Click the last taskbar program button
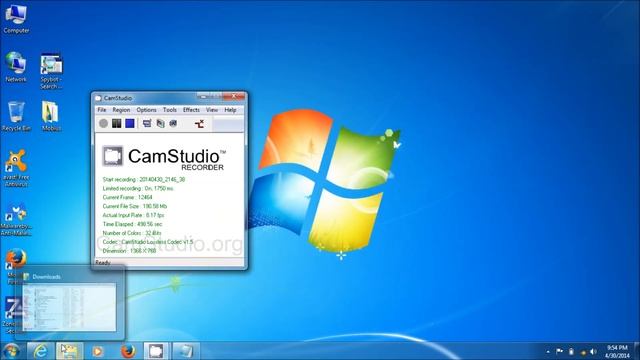 pos(186,351)
